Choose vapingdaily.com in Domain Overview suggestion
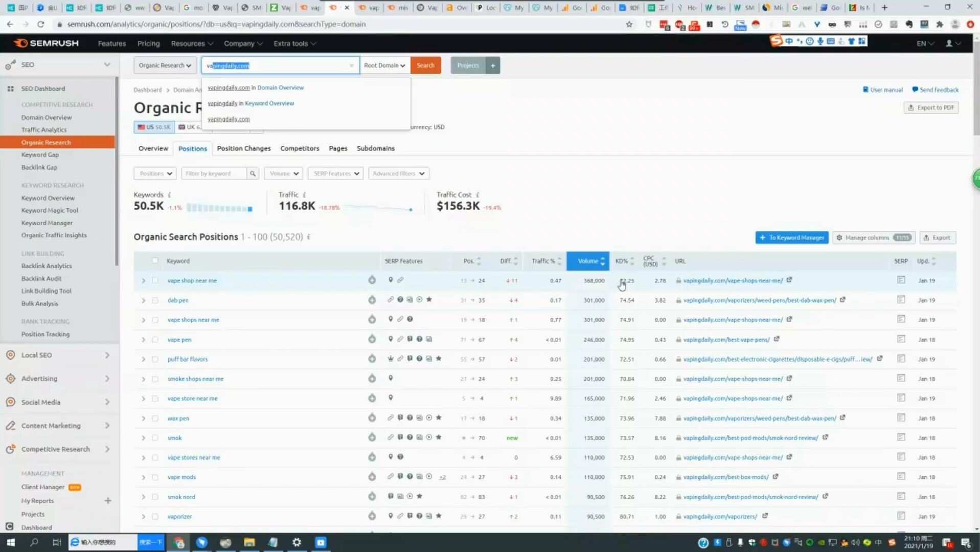The width and height of the screenshot is (980, 552). pos(256,87)
